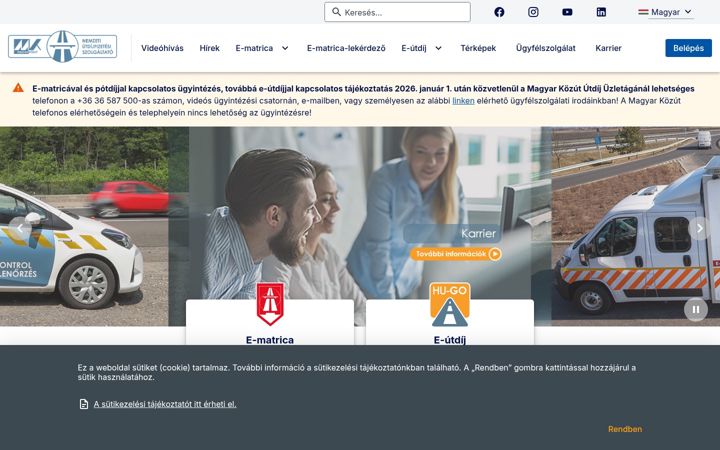The height and width of the screenshot is (450, 720).
Task: Expand the E-matrica menu chevron
Action: [285, 48]
